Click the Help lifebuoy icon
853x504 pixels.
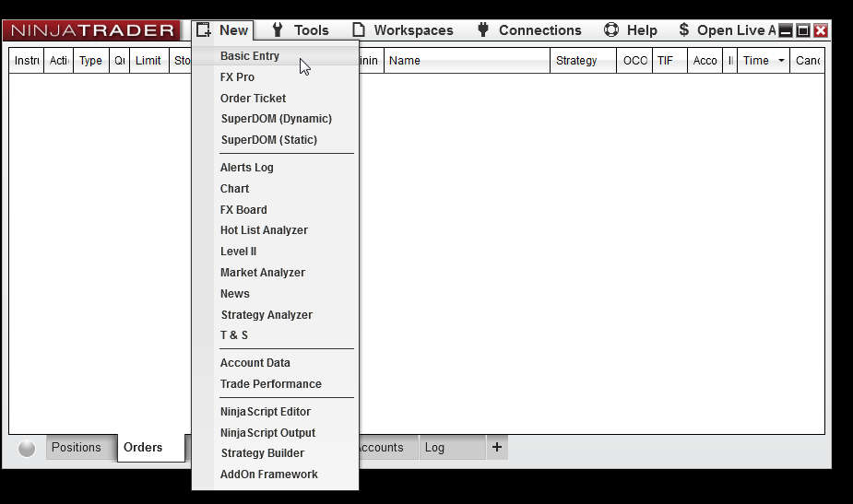(611, 29)
